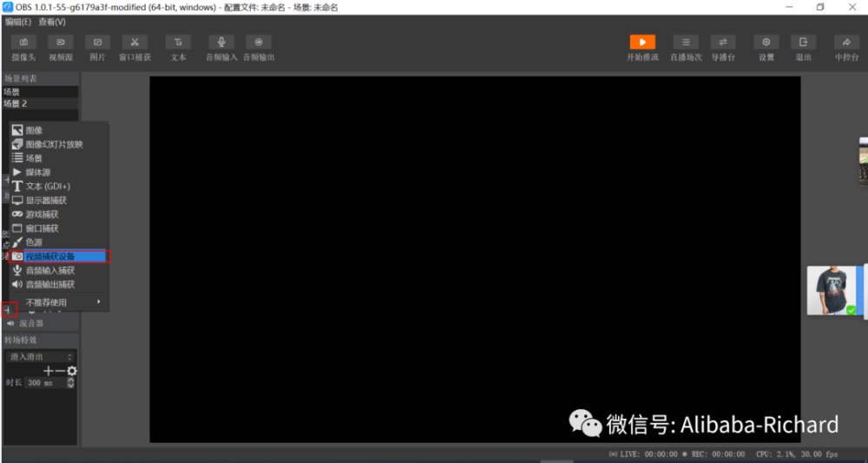
Task: Click the REC: 00:00:00 status indicator
Action: [713, 454]
